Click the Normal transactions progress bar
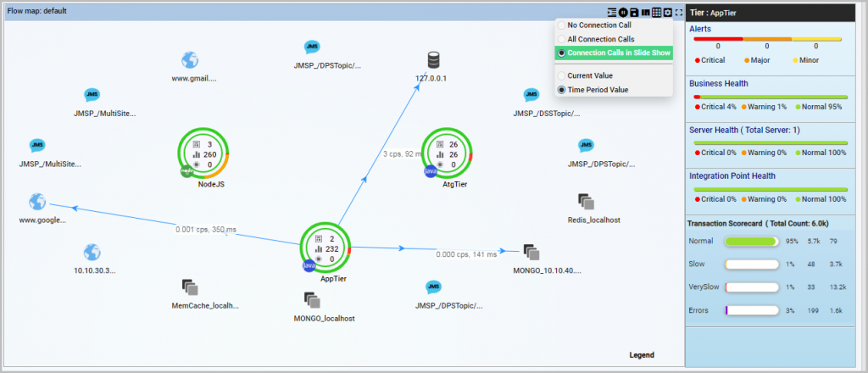 tap(752, 242)
